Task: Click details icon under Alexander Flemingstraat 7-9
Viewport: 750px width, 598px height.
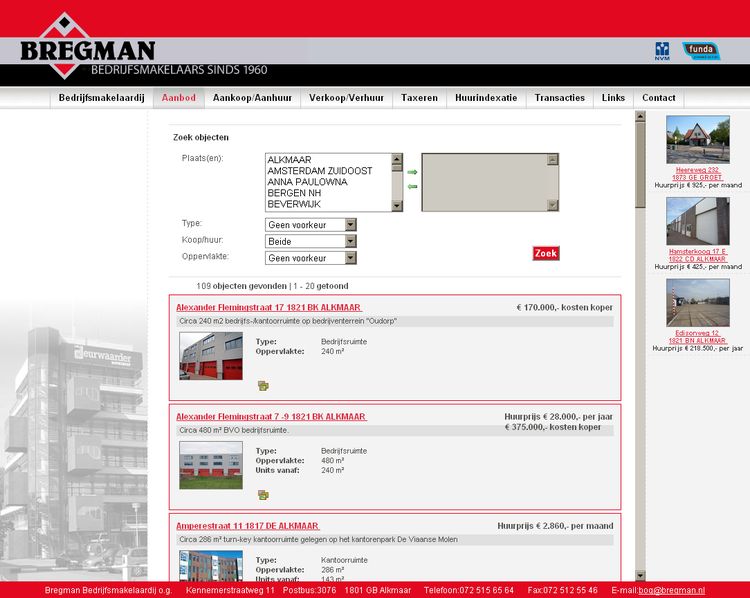Action: coord(263,494)
